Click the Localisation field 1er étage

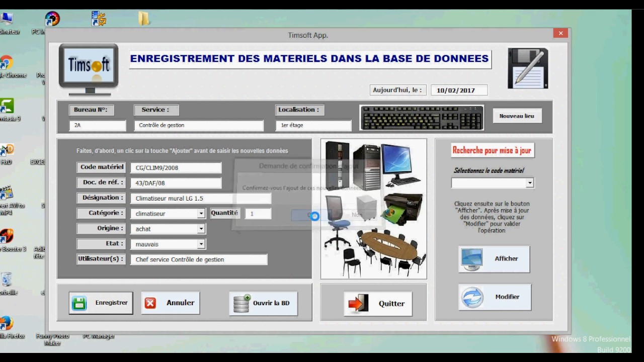click(x=313, y=125)
